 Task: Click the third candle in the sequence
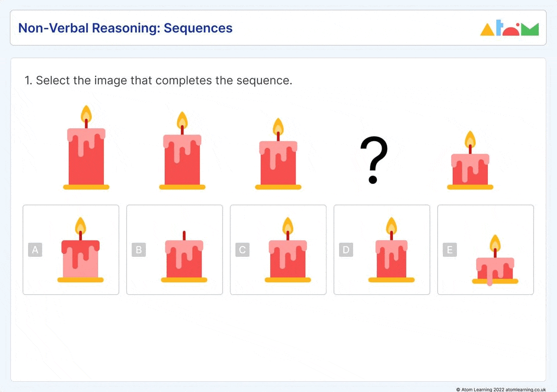click(278, 153)
